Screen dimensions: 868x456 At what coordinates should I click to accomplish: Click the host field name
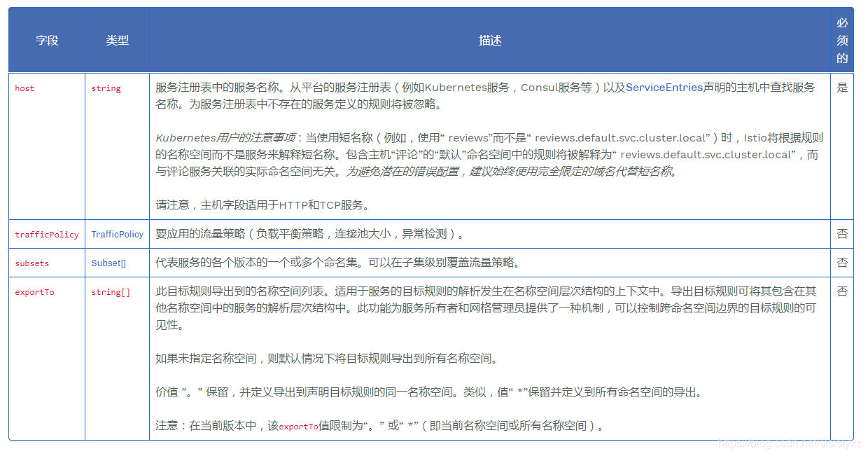coord(24,88)
